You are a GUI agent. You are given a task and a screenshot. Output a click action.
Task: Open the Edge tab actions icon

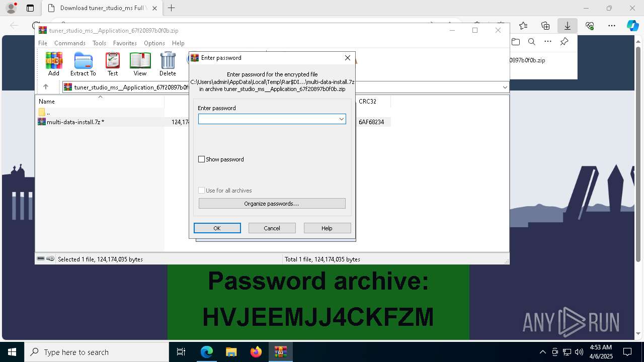coord(30,8)
